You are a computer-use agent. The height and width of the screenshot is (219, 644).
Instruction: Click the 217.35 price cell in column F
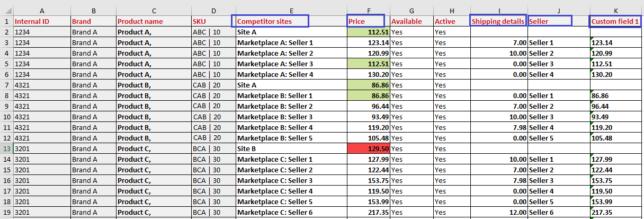[369, 212]
